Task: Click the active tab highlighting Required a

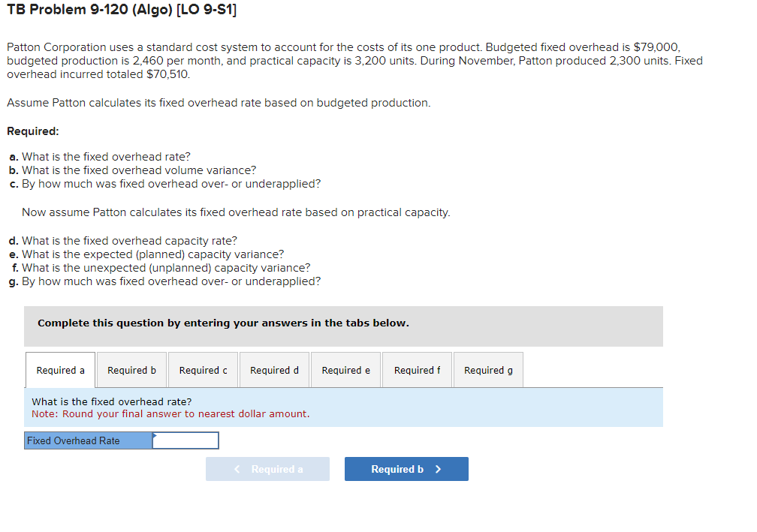Action: click(60, 369)
